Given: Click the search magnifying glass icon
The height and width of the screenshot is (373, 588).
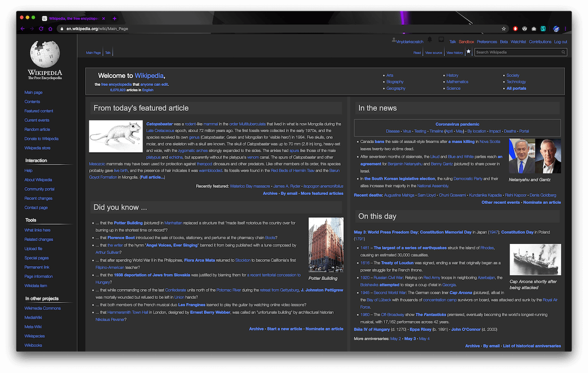Looking at the screenshot, I should click(563, 52).
